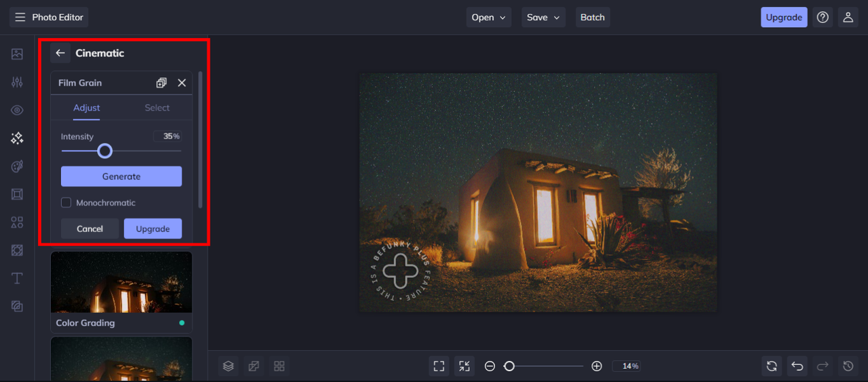Open the history clock icon
868x382 pixels.
point(848,366)
